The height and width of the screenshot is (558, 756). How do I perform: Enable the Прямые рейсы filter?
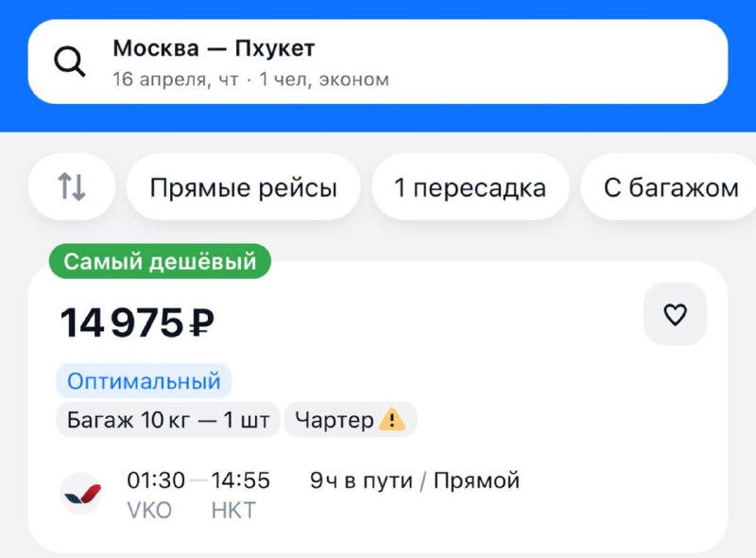[243, 186]
